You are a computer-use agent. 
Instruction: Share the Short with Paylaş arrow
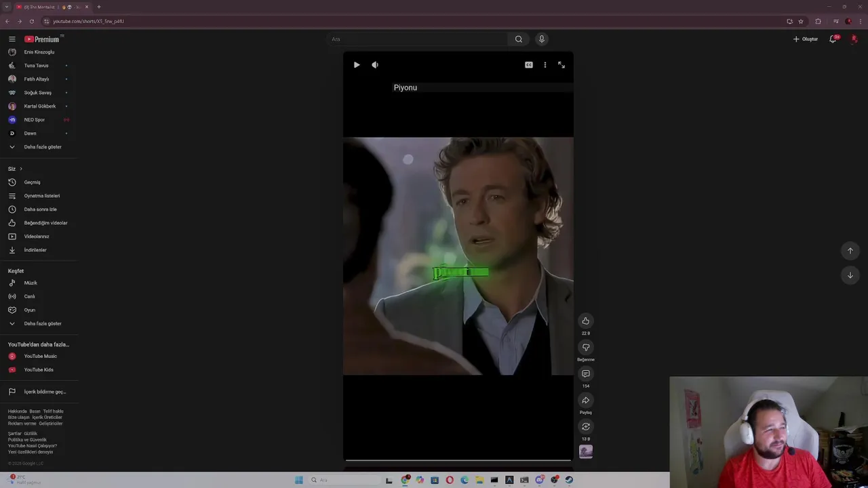pyautogui.click(x=586, y=400)
